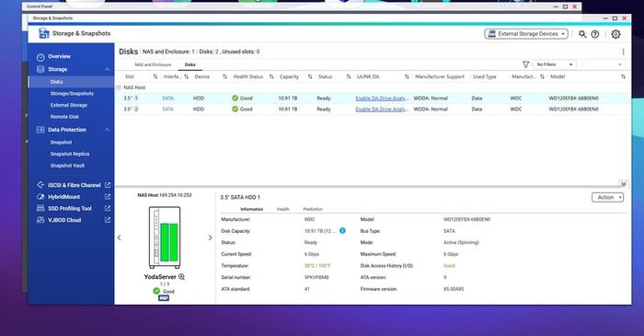Screen dimensions: 644x336
Task: Click Manufacturer Support column header
Action: click(x=440, y=76)
